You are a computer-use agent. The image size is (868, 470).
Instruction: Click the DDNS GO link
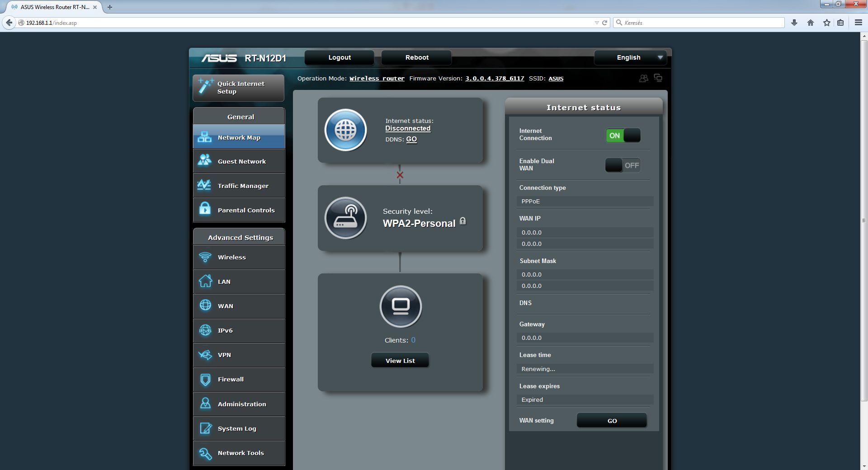pyautogui.click(x=411, y=139)
